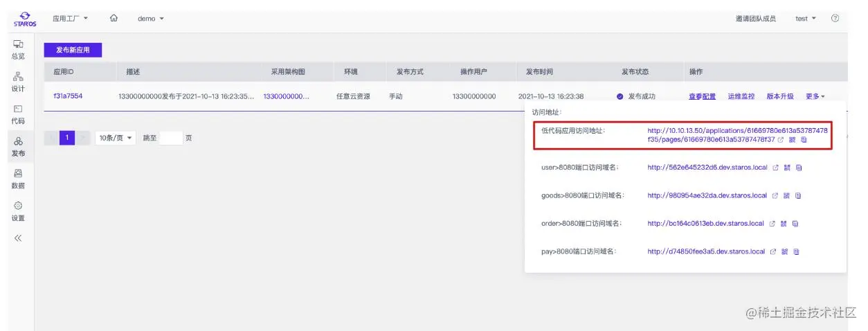The height and width of the screenshot is (331, 868).
Task: Open application ID f31a7554 link
Action: point(68,96)
